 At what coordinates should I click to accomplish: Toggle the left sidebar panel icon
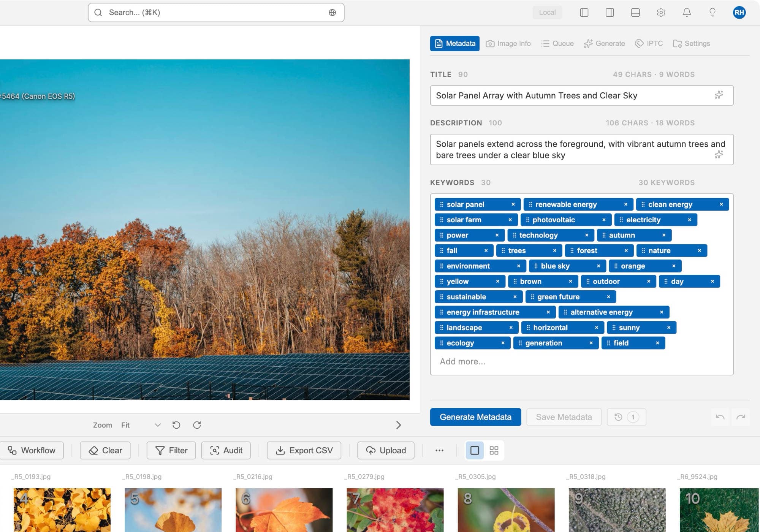pos(584,13)
